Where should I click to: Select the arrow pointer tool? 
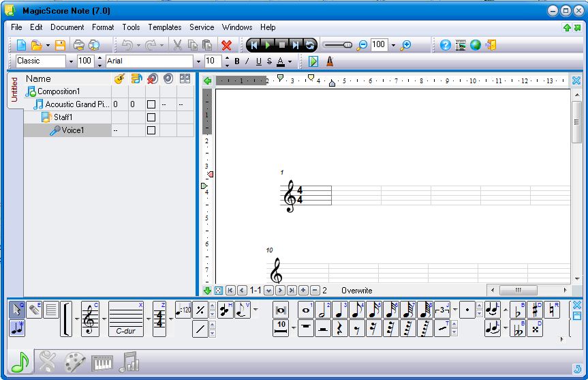coord(17,310)
